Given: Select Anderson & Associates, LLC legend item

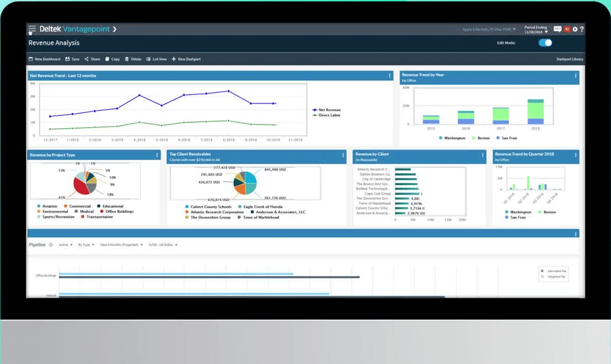Looking at the screenshot, I should coord(278,212).
